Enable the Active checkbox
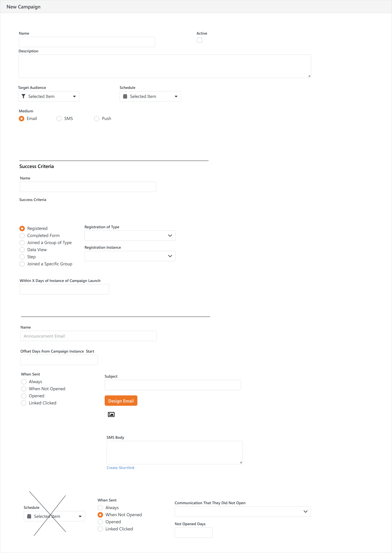Screen dimensions: 392x553 tap(200, 40)
